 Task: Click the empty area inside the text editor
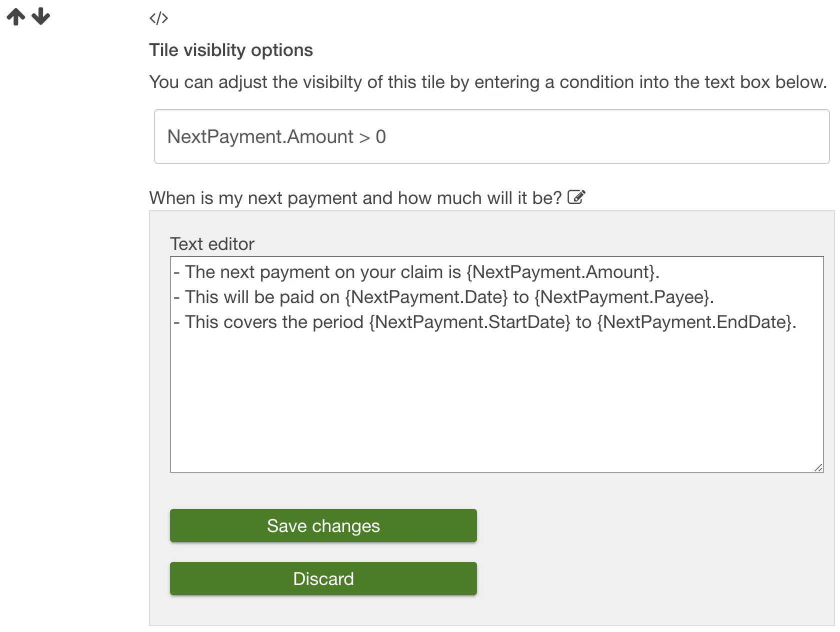[x=496, y=400]
